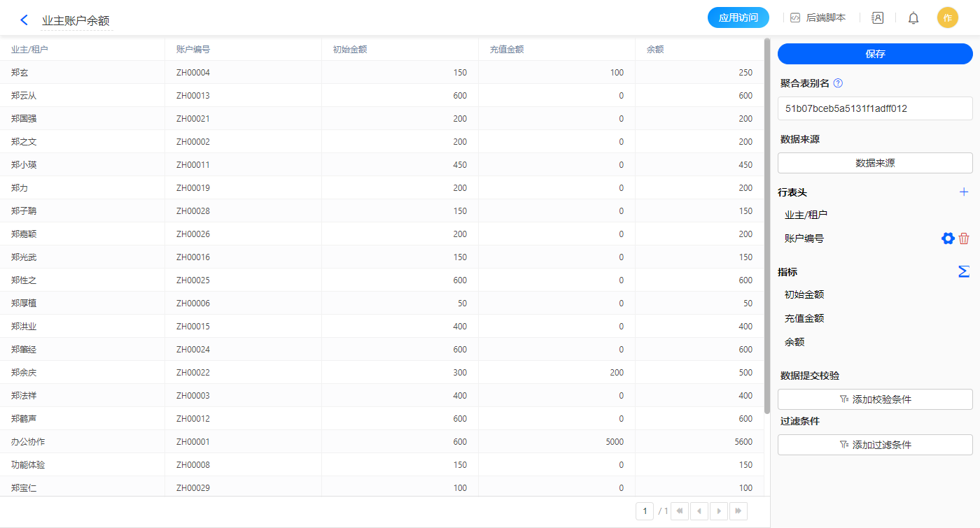Click the sigma icon next to 指标
This screenshot has height=528, width=980.
(964, 271)
